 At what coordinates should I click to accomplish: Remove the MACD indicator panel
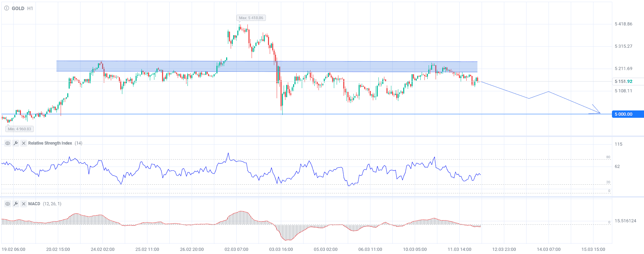click(x=24, y=204)
